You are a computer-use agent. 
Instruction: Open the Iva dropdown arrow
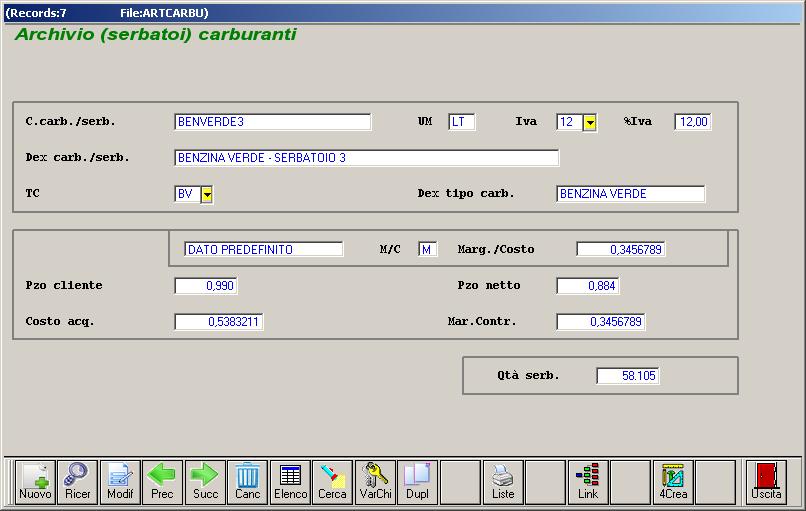[590, 122]
